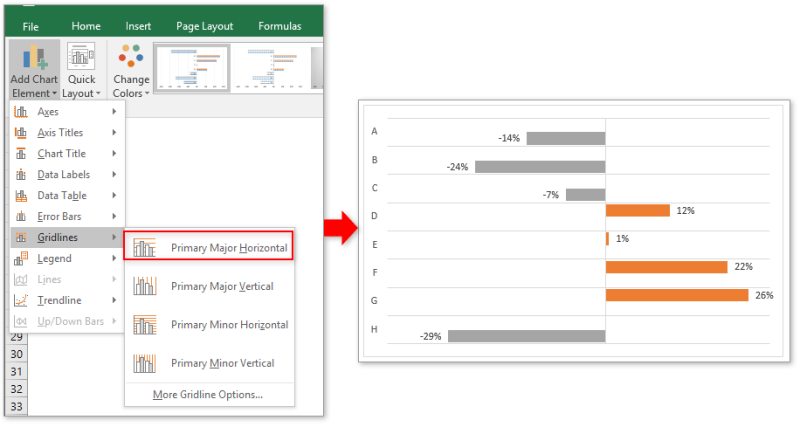Select the orange 26% bar for G

[x=677, y=295]
